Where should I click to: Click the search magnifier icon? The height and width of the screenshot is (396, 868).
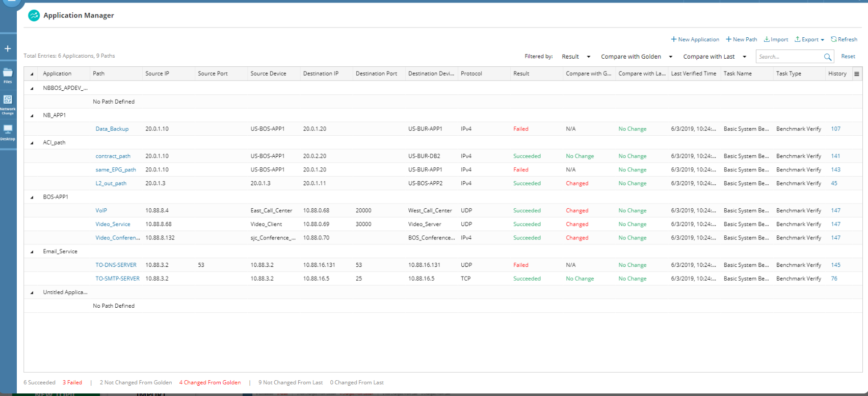pyautogui.click(x=828, y=57)
